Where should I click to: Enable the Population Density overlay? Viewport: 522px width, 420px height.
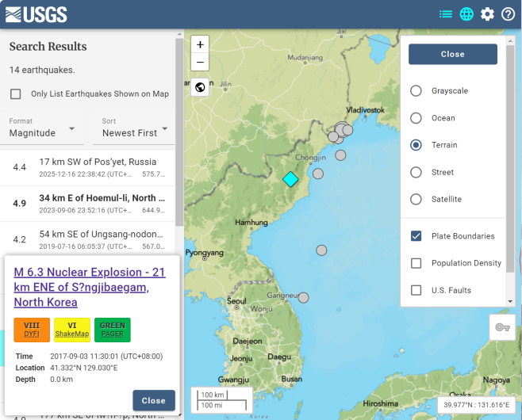point(416,263)
